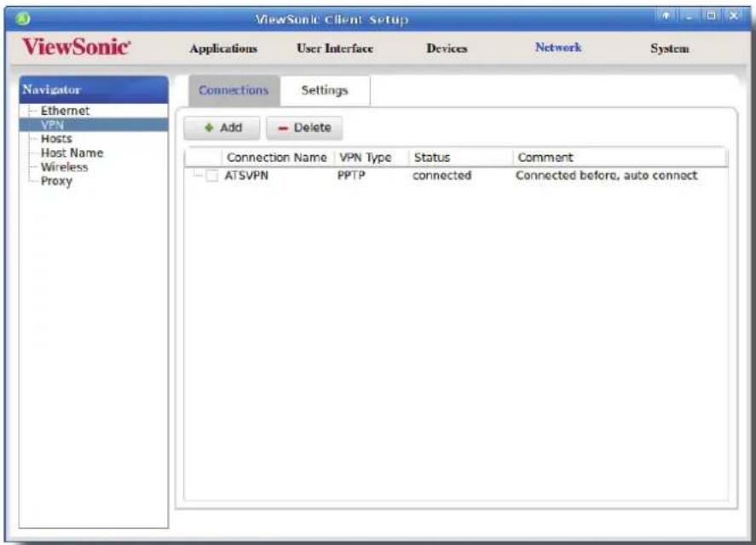
Task: Select Hosts in the Navigator
Action: [x=56, y=139]
